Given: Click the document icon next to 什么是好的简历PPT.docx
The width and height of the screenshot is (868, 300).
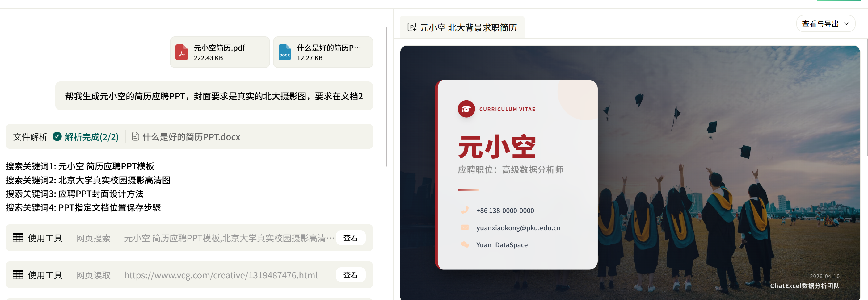Looking at the screenshot, I should (136, 137).
